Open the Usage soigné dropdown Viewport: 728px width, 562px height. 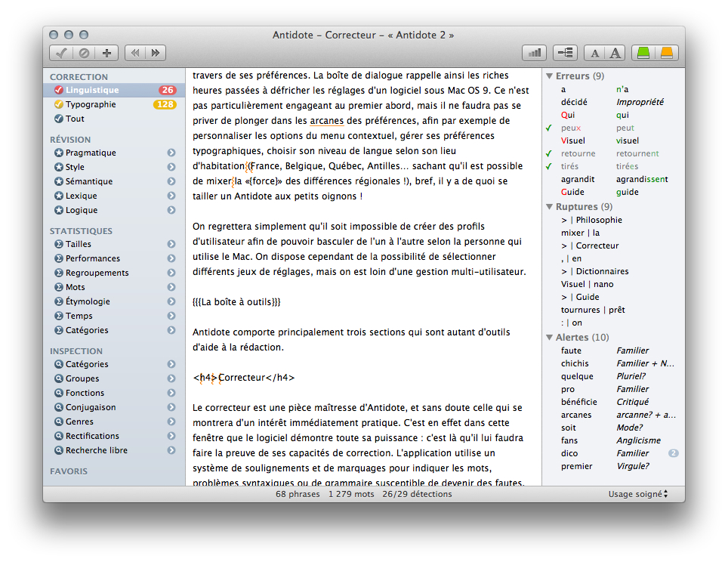pyautogui.click(x=638, y=494)
